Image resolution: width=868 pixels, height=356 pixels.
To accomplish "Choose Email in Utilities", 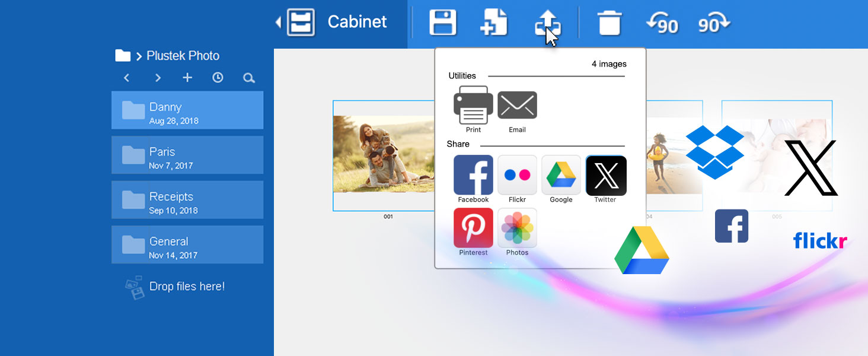I will [517, 112].
